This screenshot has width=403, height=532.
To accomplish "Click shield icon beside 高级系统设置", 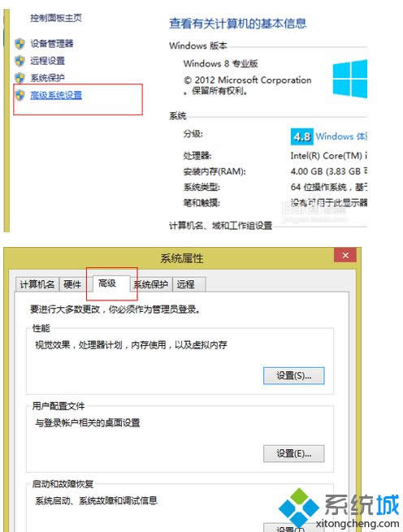I will 19,95.
